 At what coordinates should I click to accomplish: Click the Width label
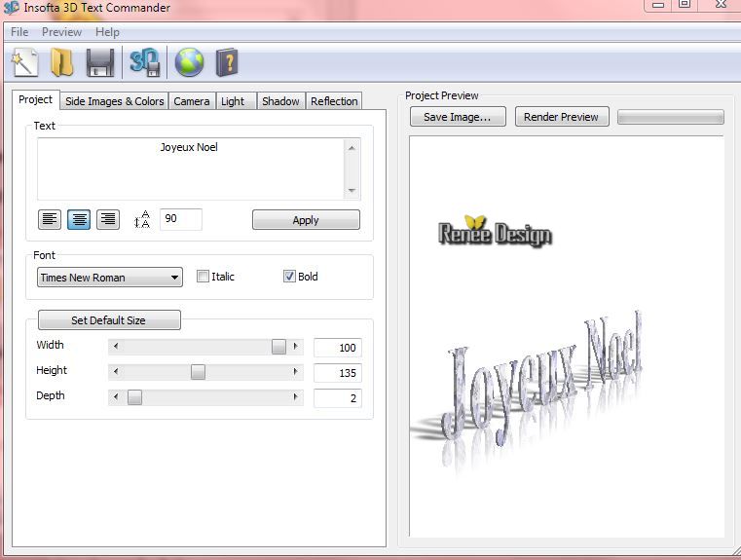point(50,345)
